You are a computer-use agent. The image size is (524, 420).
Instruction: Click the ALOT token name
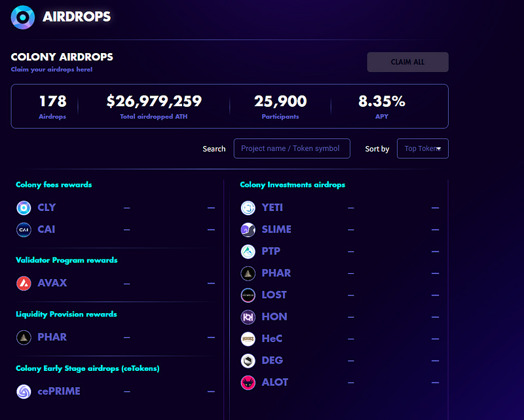point(274,382)
